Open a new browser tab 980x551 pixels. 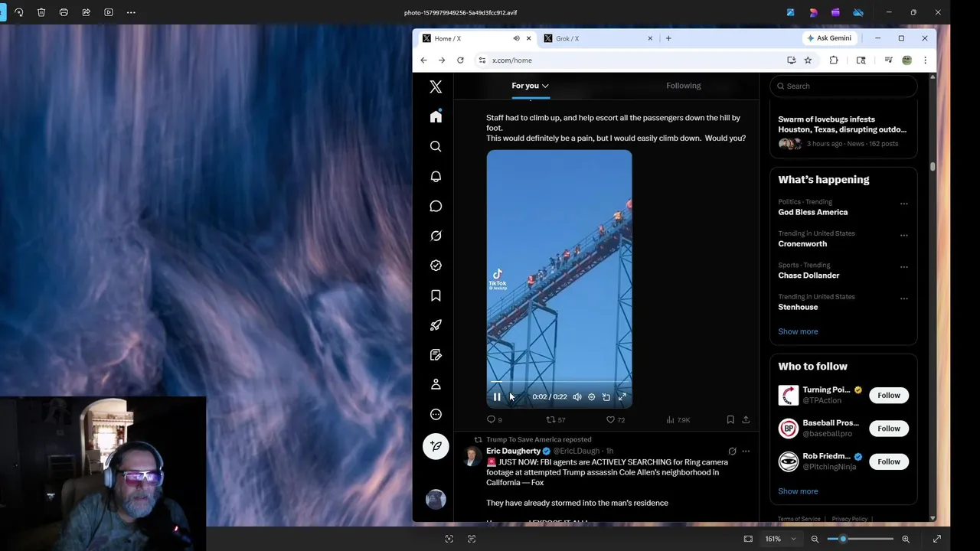(x=668, y=38)
